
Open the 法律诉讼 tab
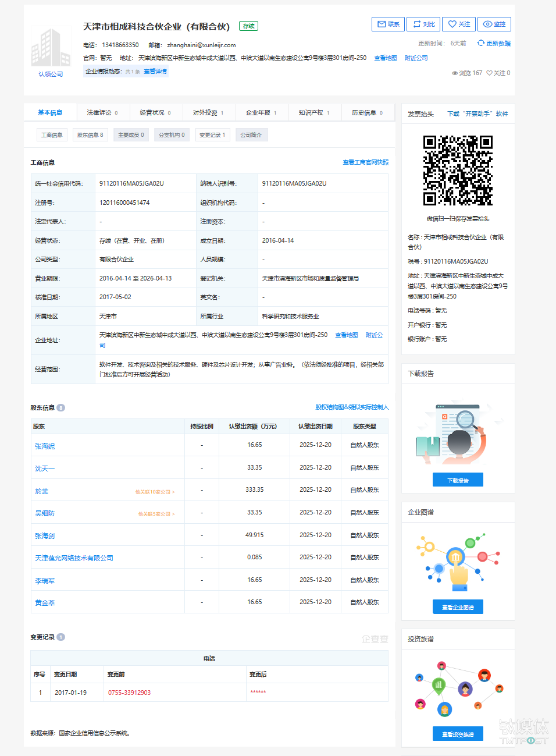pos(102,113)
